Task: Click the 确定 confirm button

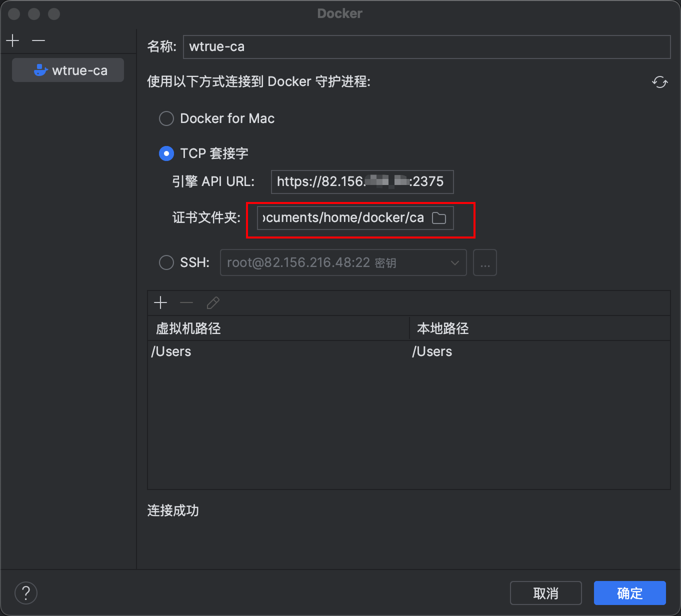Action: coord(630,593)
